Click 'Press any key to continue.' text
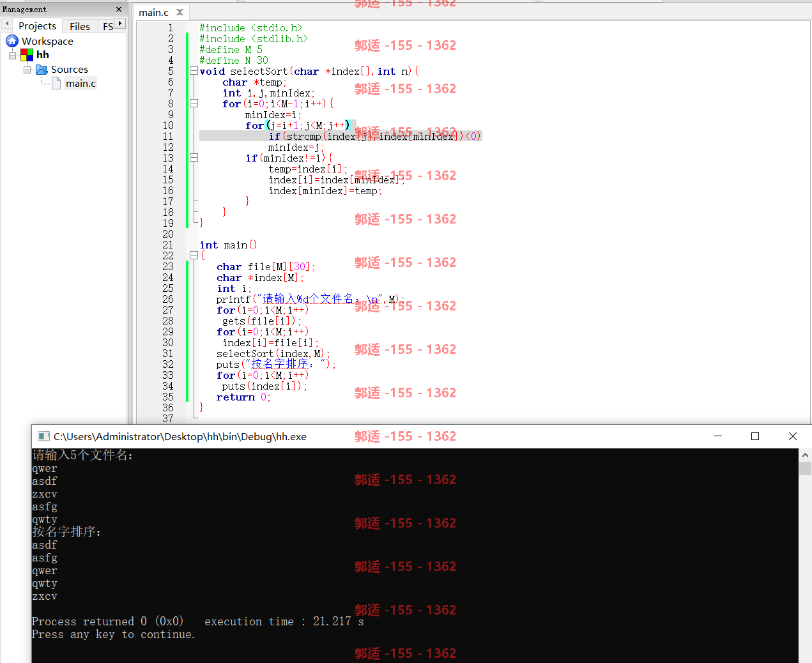The height and width of the screenshot is (663, 812). pos(114,634)
